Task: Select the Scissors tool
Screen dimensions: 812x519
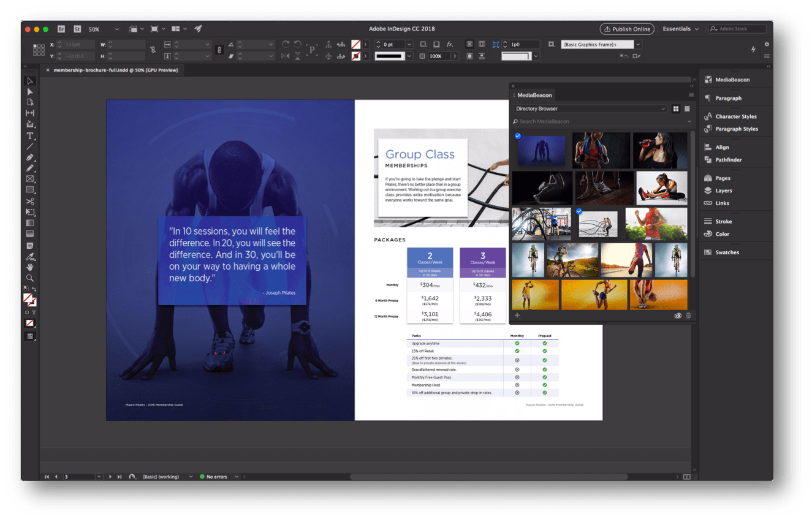Action: point(30,202)
